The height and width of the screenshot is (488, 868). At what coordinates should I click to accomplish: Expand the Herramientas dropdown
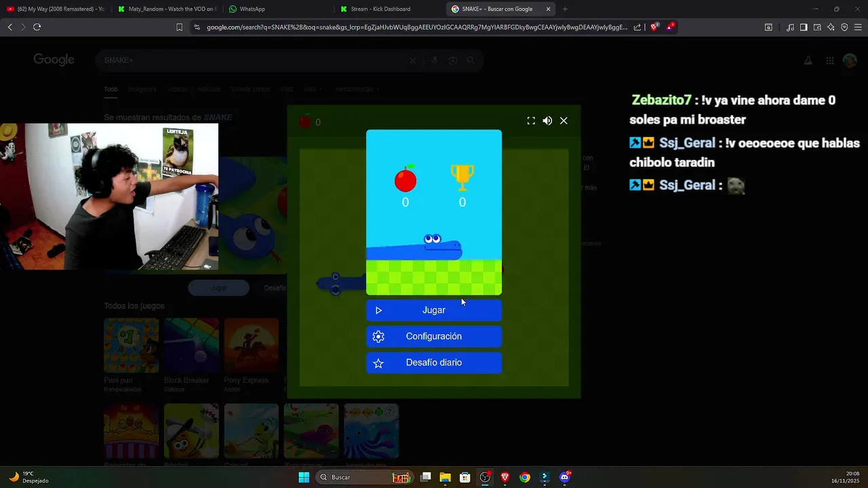pos(357,89)
